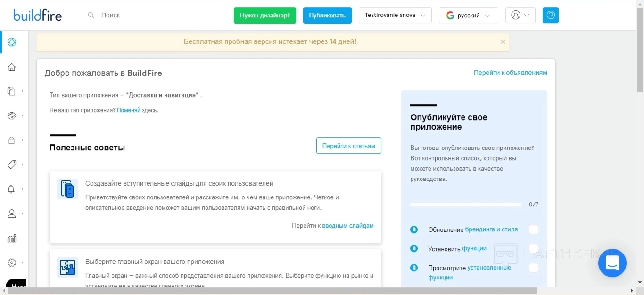Image resolution: width=644 pixels, height=295 pixels.
Task: Open the price tag sidebar icon
Action: click(12, 164)
